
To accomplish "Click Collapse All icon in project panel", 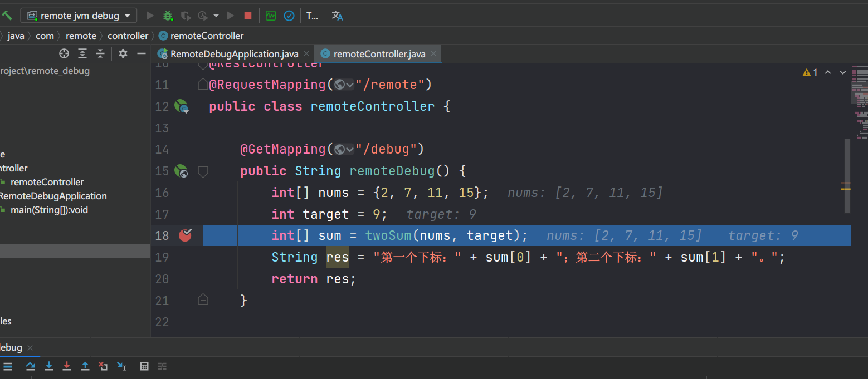I will 100,53.
